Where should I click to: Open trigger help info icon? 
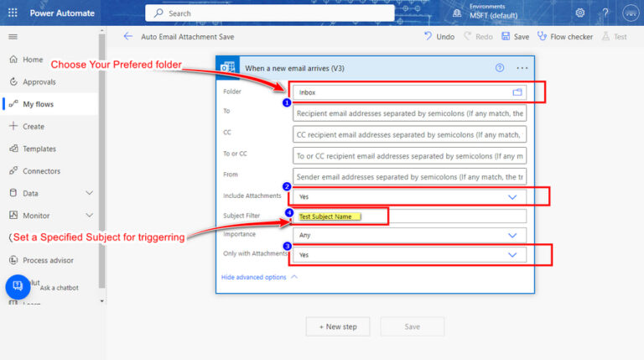pyautogui.click(x=500, y=68)
